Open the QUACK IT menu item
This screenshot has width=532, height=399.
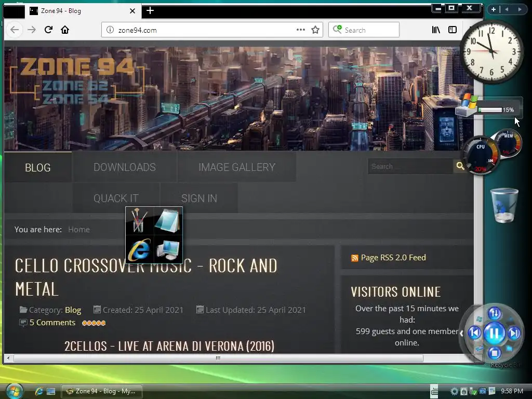pyautogui.click(x=116, y=198)
